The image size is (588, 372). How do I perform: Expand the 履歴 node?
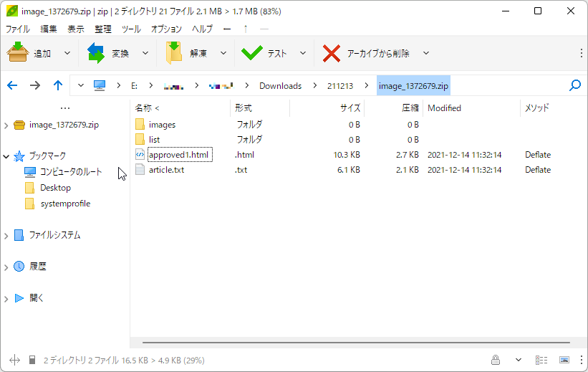pos(6,267)
